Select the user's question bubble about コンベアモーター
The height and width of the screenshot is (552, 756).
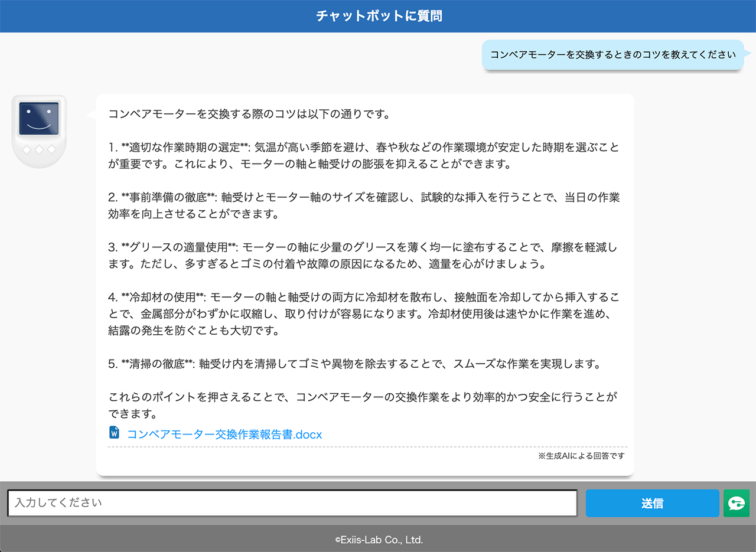(x=613, y=55)
